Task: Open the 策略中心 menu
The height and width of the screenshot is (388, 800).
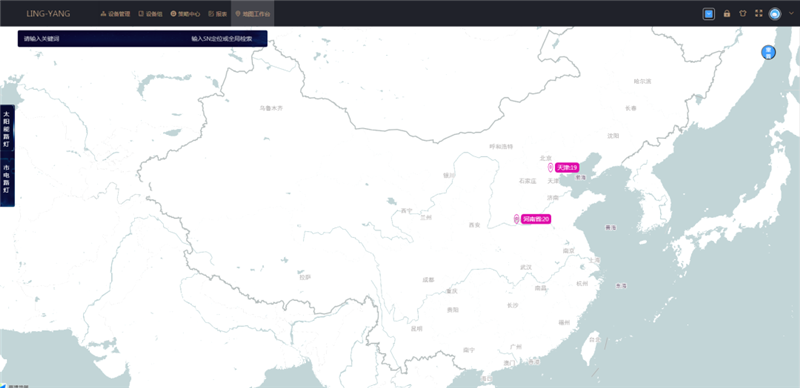Action: pos(185,14)
